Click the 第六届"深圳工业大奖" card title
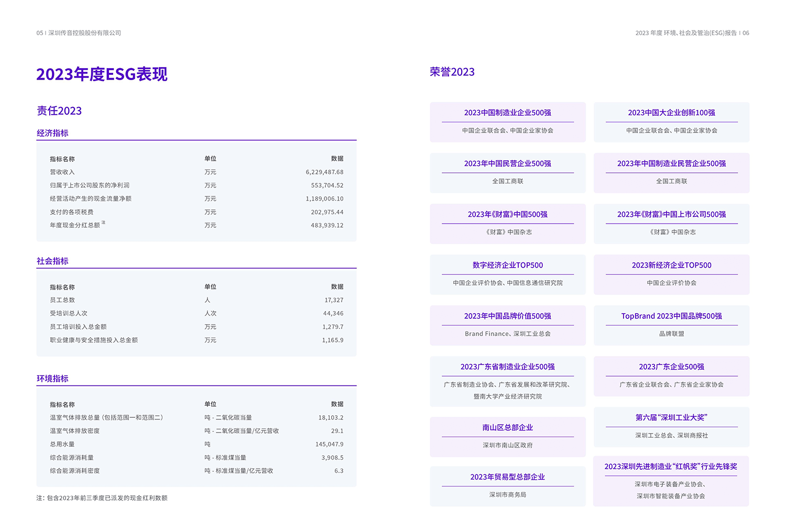Image resolution: width=786 pixels, height=532 pixels. (671, 417)
